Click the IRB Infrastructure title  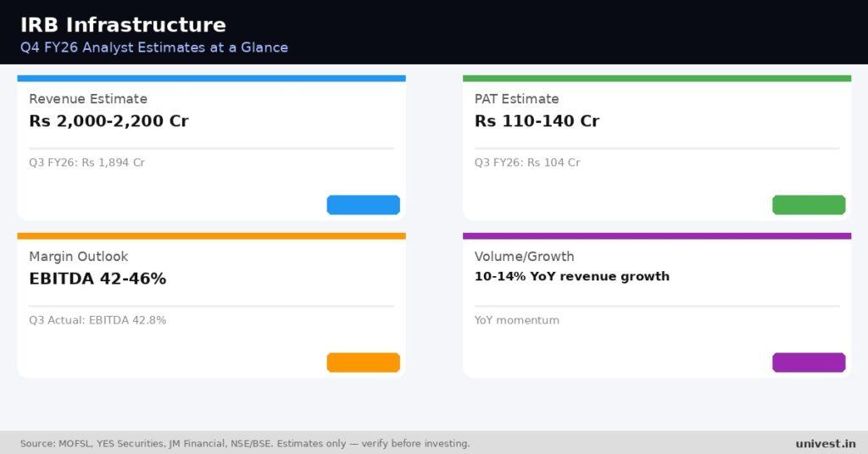(123, 25)
